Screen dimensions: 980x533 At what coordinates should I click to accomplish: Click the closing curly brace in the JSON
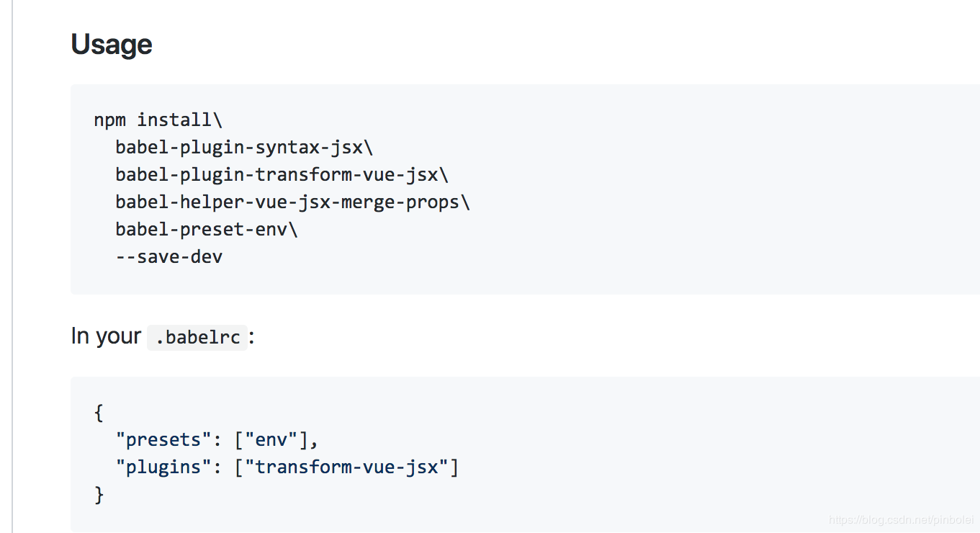(99, 495)
